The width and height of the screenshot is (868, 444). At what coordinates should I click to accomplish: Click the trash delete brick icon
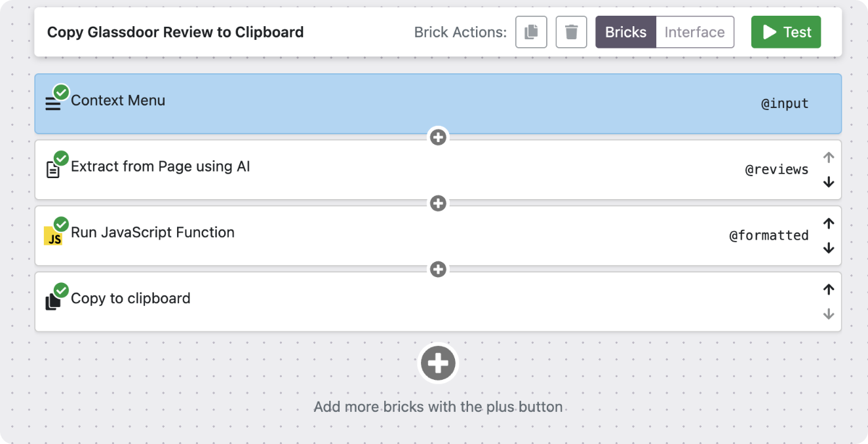pos(571,32)
